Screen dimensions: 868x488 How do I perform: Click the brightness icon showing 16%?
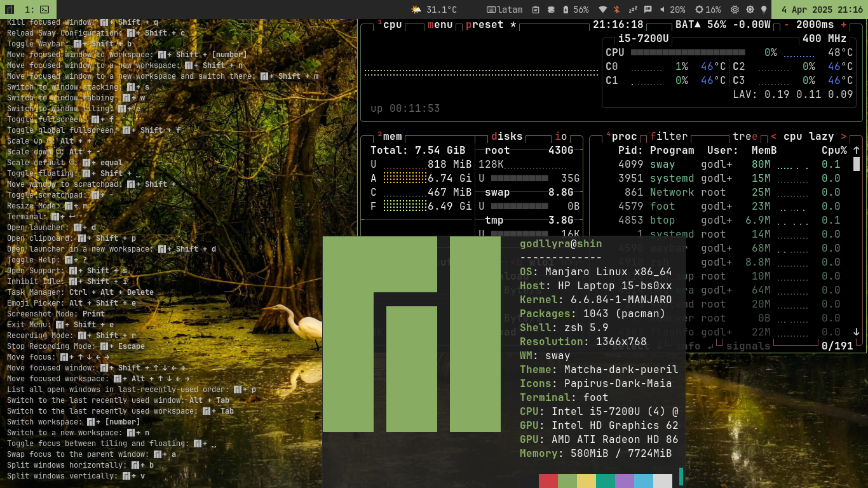699,10
